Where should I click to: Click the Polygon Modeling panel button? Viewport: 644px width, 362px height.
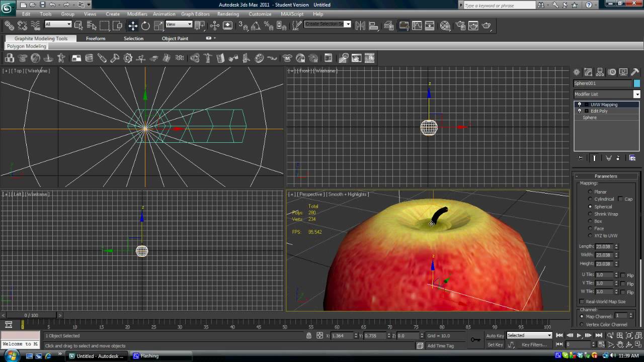tap(27, 46)
